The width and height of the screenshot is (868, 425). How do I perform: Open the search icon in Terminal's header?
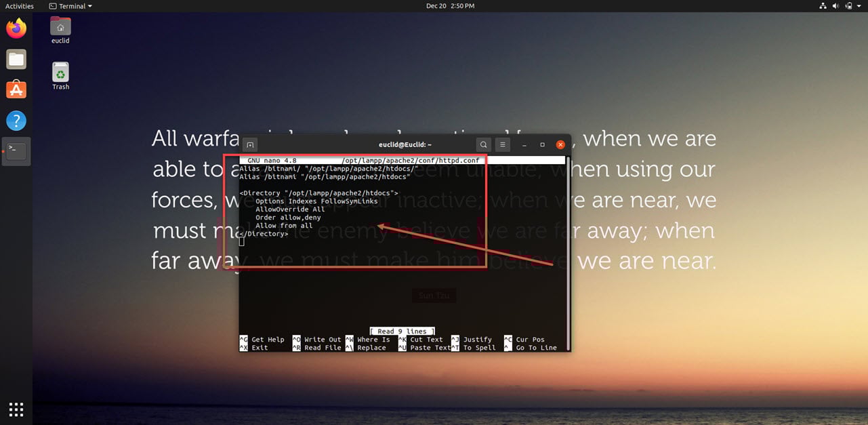(483, 144)
